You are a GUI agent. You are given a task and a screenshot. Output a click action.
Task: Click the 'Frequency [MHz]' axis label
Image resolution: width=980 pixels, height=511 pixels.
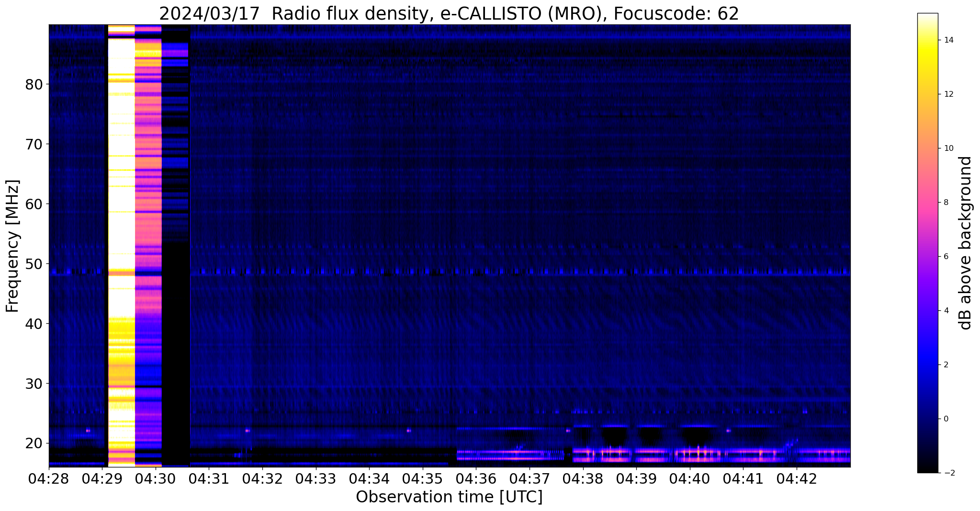12,246
